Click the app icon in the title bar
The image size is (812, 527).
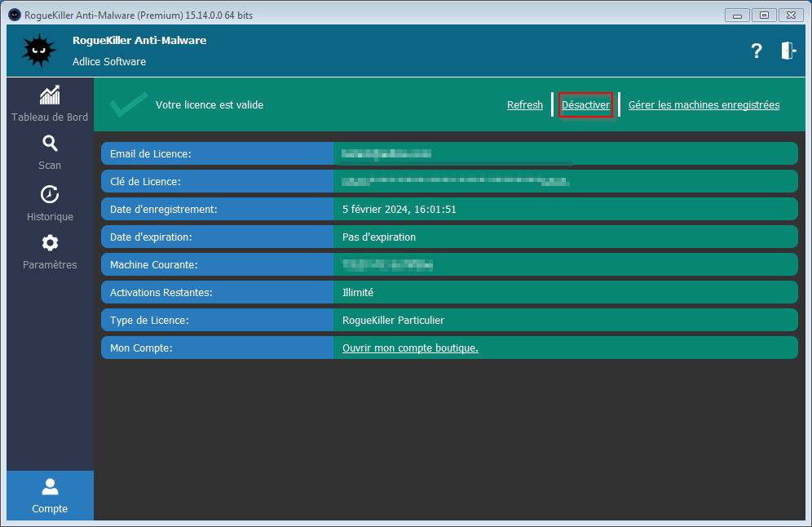point(14,13)
